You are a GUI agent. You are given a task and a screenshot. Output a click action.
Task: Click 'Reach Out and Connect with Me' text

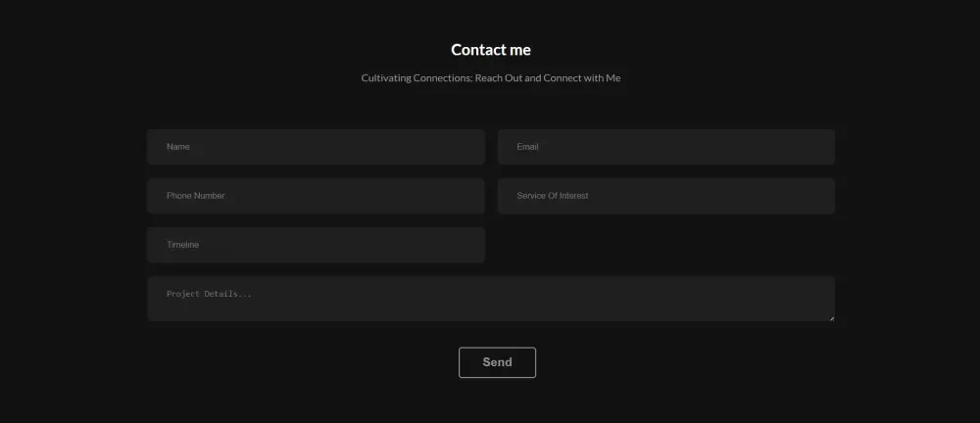(x=548, y=78)
